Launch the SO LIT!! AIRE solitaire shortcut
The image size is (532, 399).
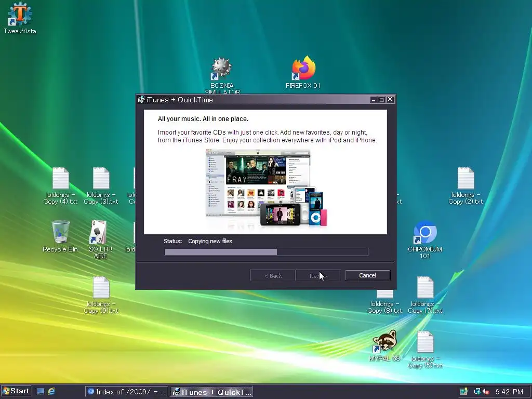point(100,240)
